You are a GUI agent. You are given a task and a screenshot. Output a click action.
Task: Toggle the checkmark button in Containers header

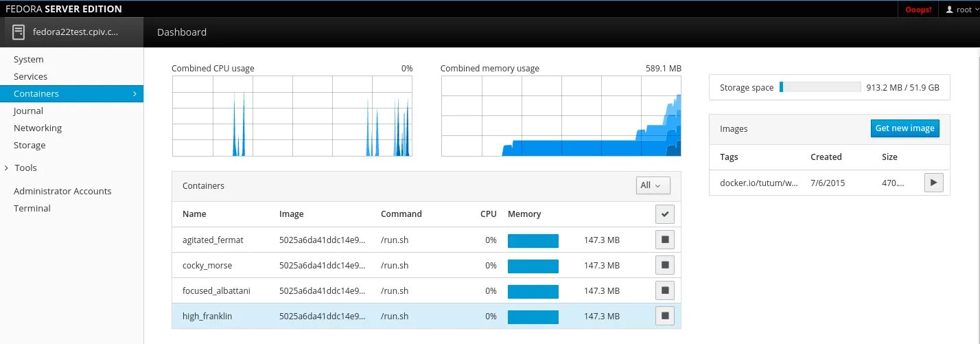pyautogui.click(x=664, y=214)
